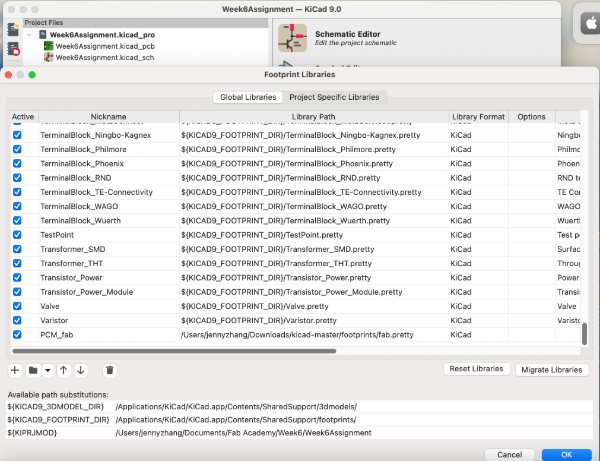Click the Apple app icon at top right

(591, 24)
